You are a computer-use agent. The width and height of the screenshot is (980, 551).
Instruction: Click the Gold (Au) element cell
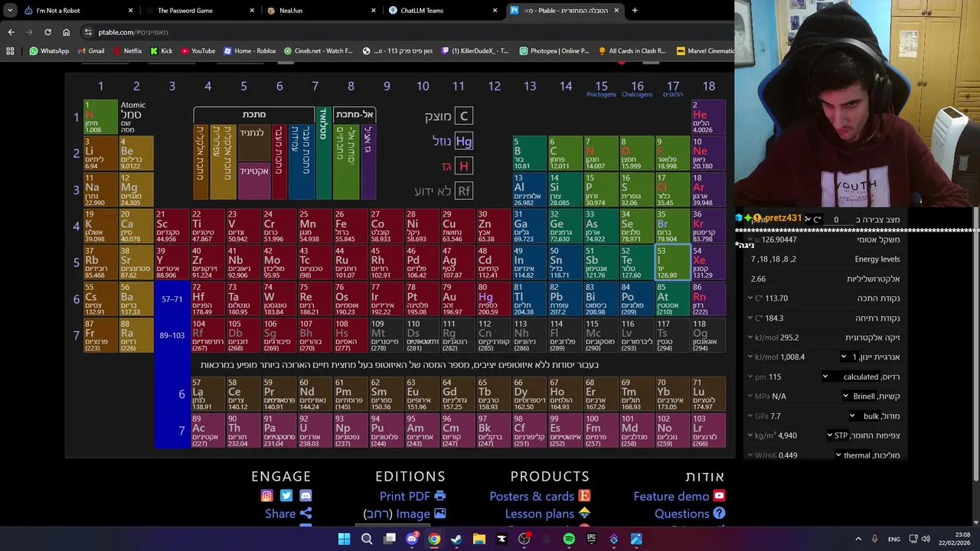point(458,299)
